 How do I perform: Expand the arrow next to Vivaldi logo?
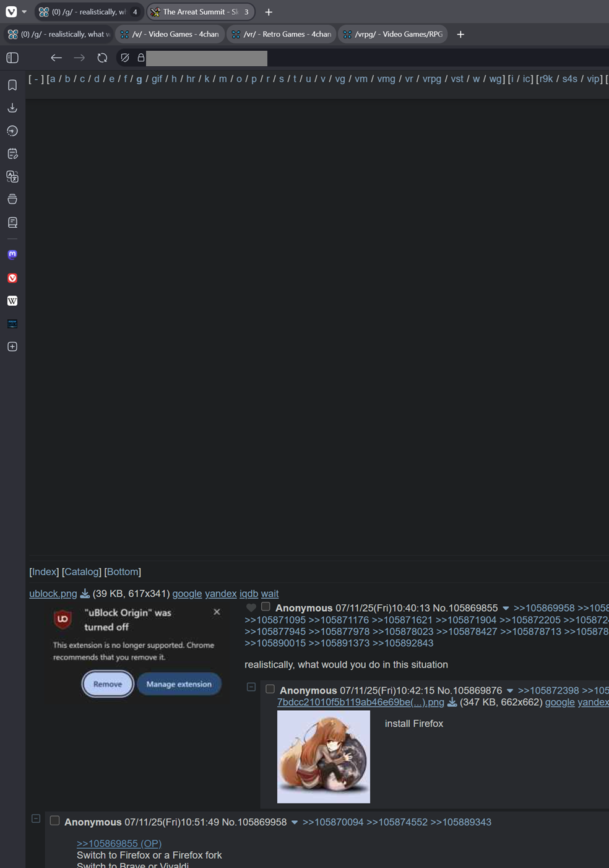tap(24, 12)
